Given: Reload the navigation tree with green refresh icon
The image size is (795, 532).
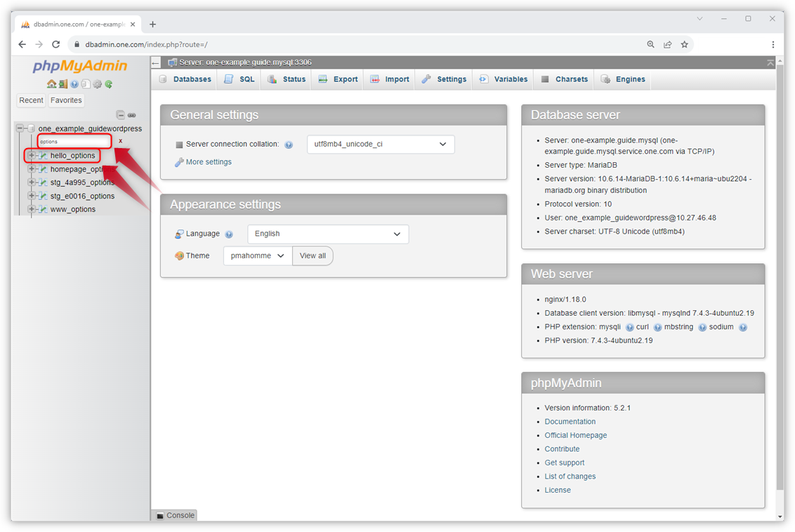Looking at the screenshot, I should click(x=109, y=84).
